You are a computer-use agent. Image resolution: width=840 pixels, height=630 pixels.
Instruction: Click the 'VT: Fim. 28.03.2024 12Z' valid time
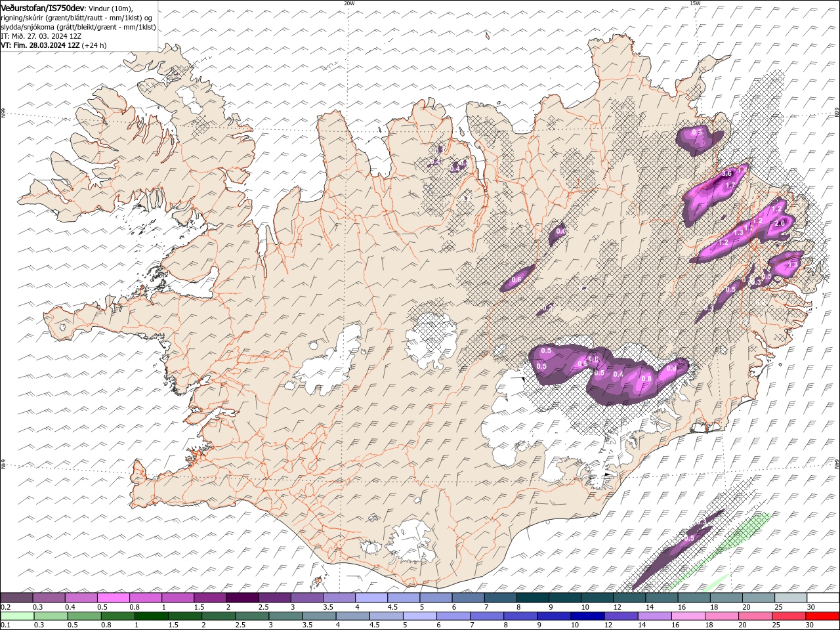point(41,45)
